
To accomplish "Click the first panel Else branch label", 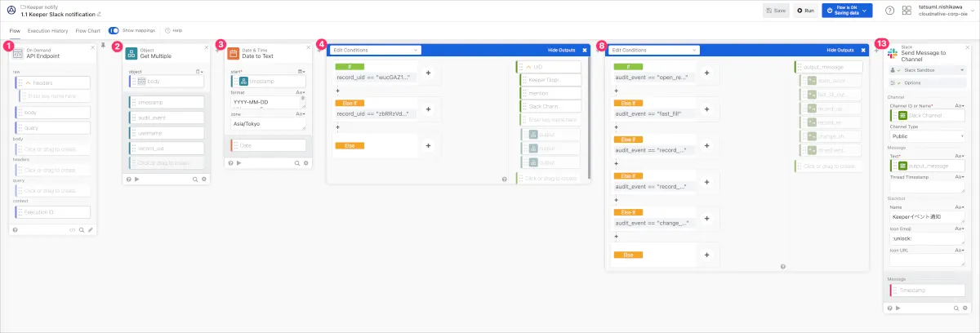I will click(x=350, y=145).
